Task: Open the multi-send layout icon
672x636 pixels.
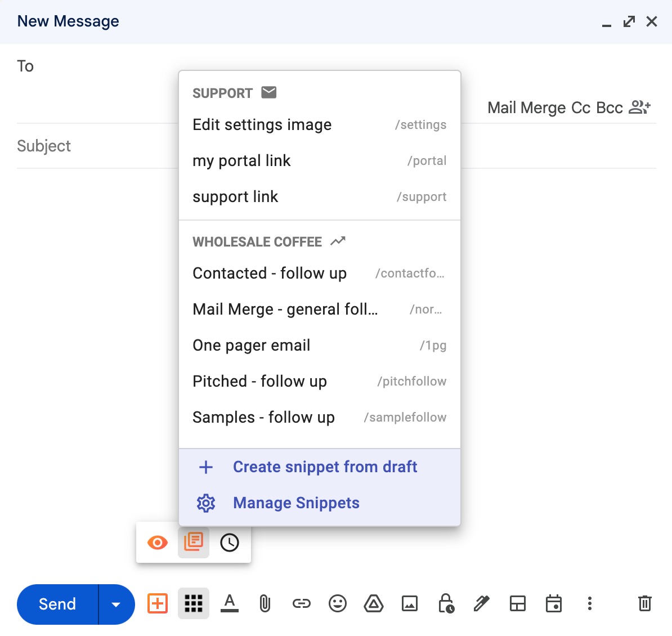Action: pos(518,603)
